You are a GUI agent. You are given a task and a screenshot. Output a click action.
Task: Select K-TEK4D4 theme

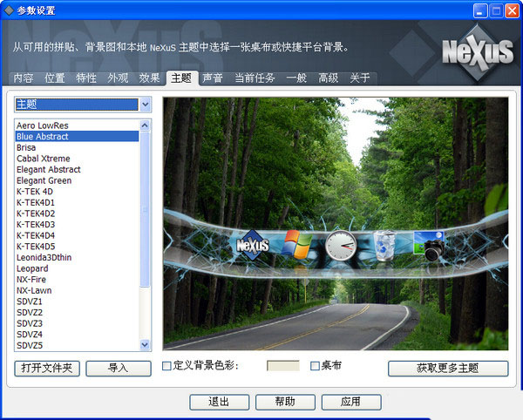coord(77,235)
